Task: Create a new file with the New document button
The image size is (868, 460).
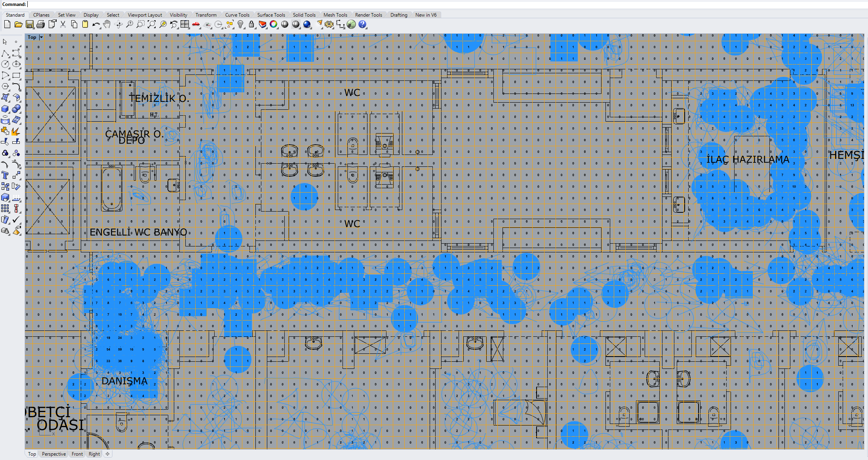Action: pos(7,24)
